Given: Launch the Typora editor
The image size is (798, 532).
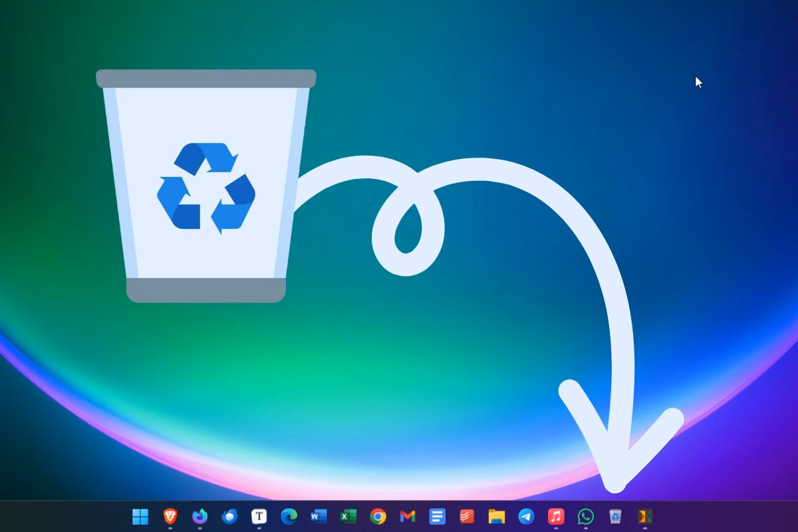Looking at the screenshot, I should [258, 516].
